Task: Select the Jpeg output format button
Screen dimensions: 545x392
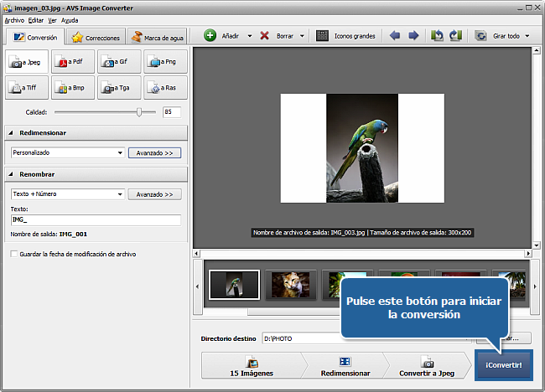Action: point(27,61)
